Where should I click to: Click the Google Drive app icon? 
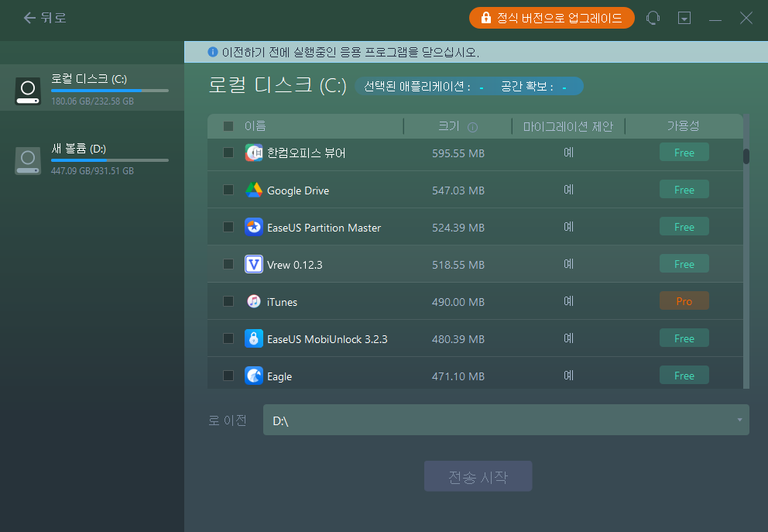[253, 189]
